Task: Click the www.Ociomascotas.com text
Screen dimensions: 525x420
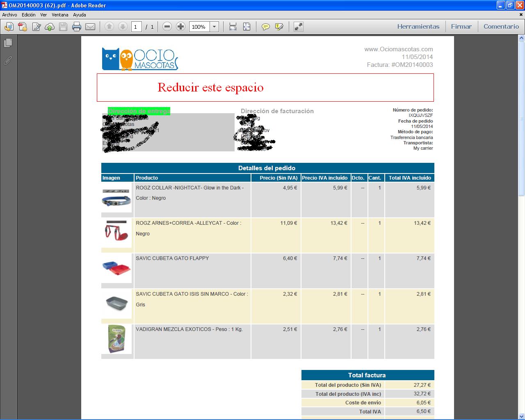Action: pos(399,49)
